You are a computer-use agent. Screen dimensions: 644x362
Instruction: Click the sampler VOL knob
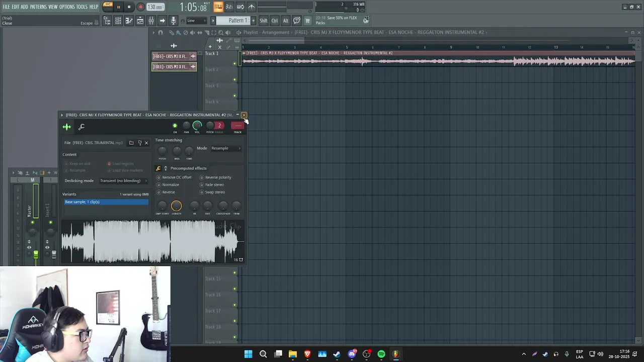[x=197, y=125]
